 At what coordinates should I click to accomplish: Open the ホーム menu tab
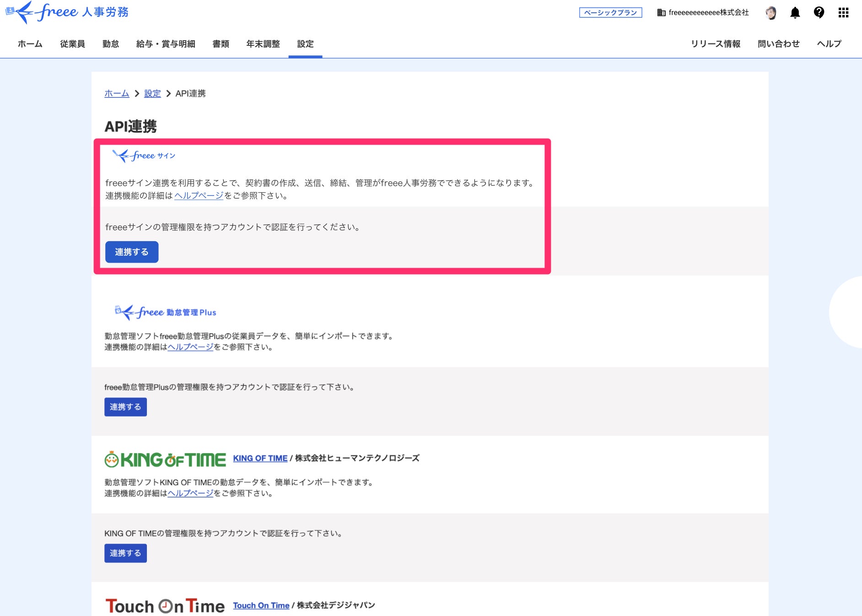coord(30,44)
